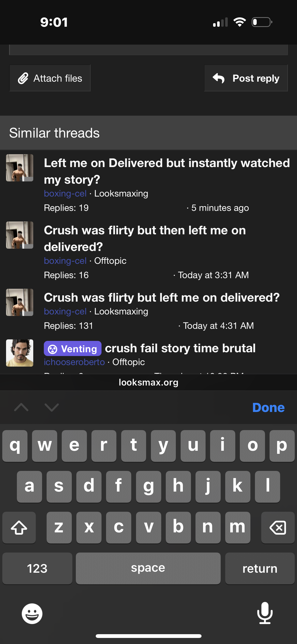Tap the emoji keyboard icon
This screenshot has height=644, width=297.
tap(32, 614)
